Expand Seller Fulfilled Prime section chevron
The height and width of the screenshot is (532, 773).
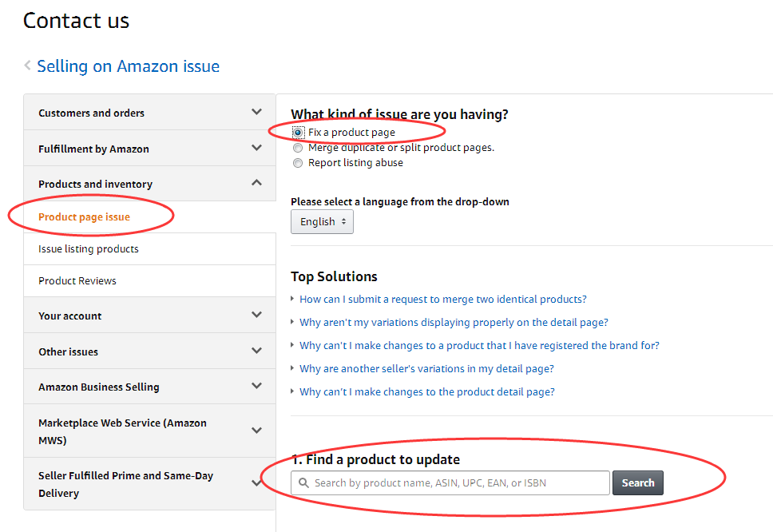[x=256, y=483]
